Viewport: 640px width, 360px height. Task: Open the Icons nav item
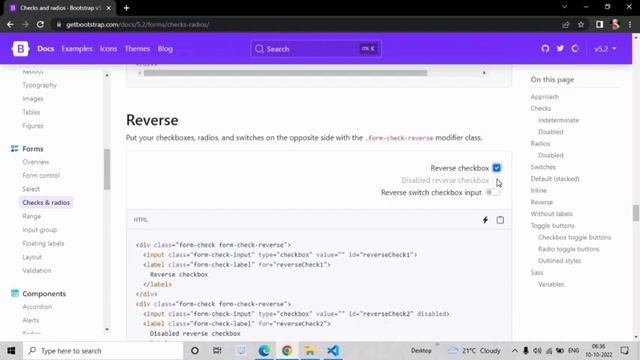point(108,49)
